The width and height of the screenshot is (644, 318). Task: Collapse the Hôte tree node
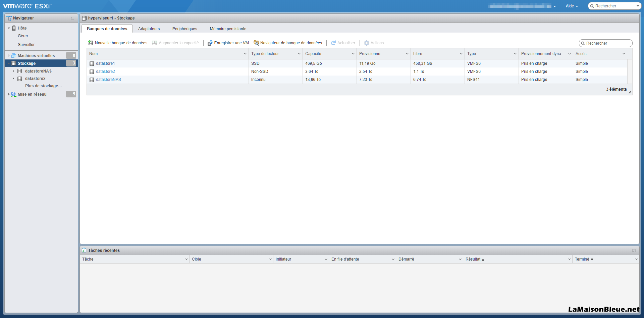[9, 28]
